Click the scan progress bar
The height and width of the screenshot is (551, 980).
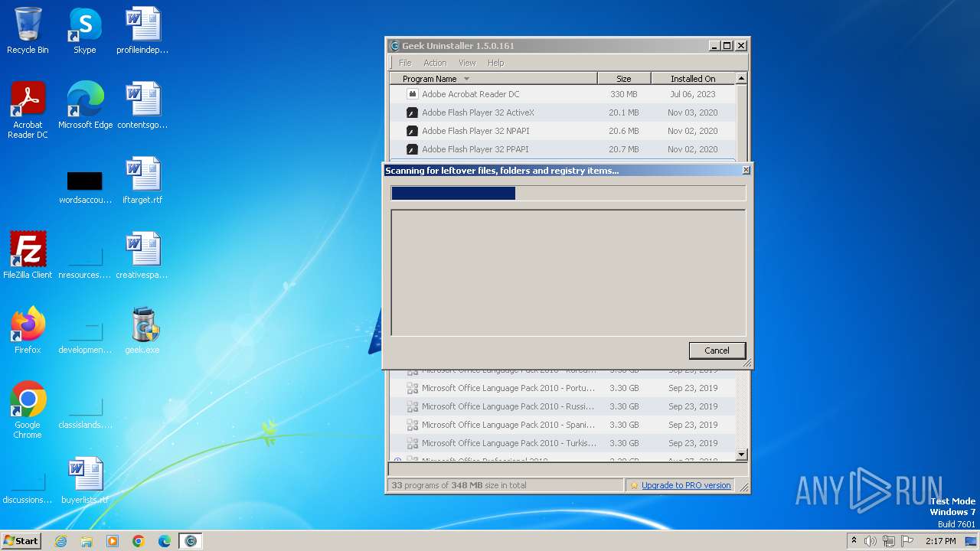pyautogui.click(x=568, y=193)
